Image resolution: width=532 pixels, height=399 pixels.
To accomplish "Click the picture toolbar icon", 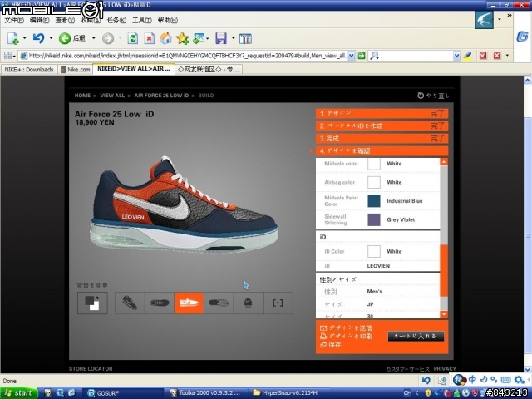I will click(199, 38).
